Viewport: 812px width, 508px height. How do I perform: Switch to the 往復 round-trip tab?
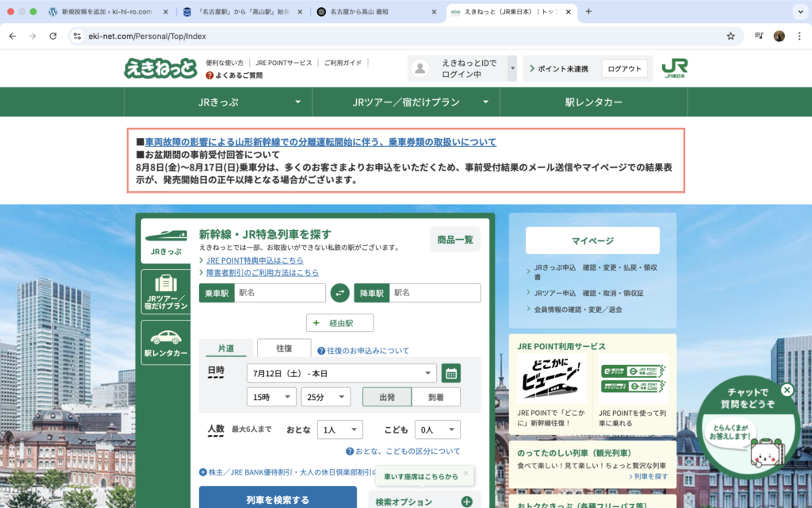pyautogui.click(x=284, y=348)
